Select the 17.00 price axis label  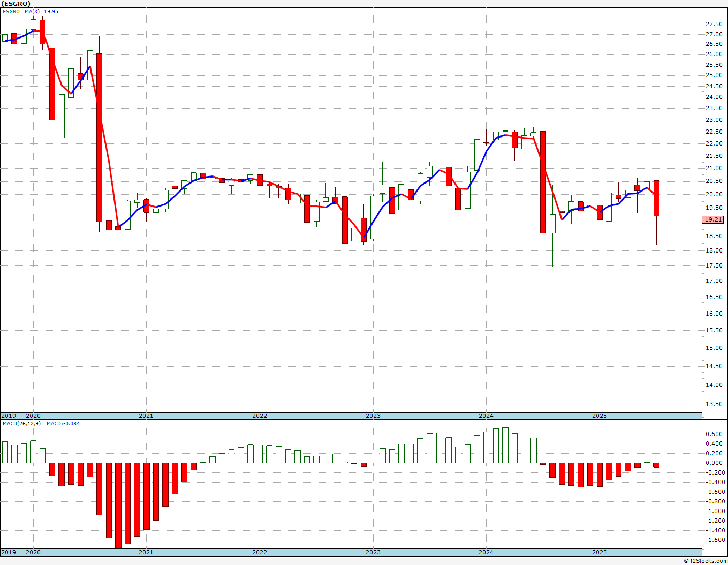[714, 281]
